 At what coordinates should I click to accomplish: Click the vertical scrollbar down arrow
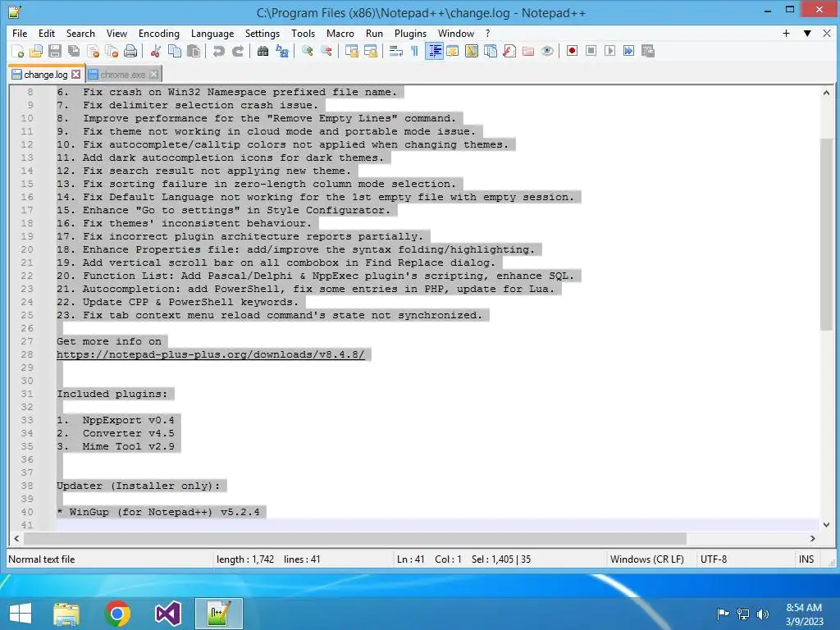coord(826,525)
